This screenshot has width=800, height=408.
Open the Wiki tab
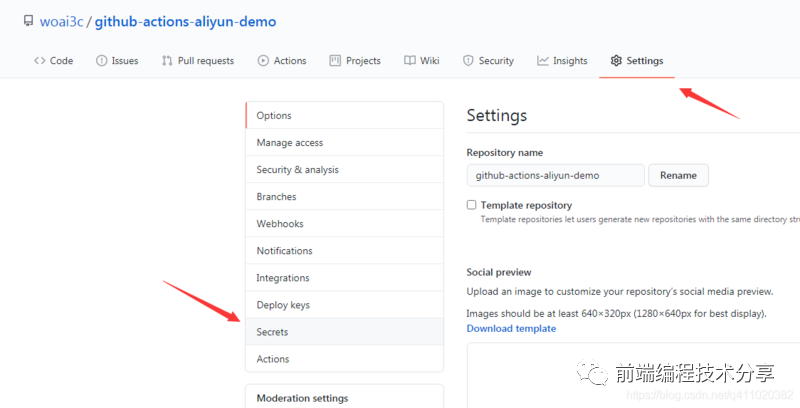coord(422,61)
